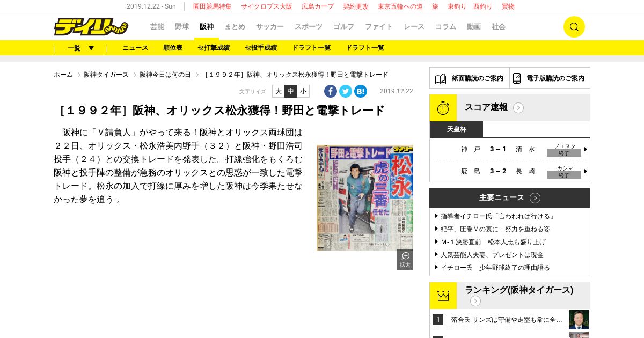This screenshot has width=644, height=338.
Task: Click the 西釣り top link
Action: [482, 6]
